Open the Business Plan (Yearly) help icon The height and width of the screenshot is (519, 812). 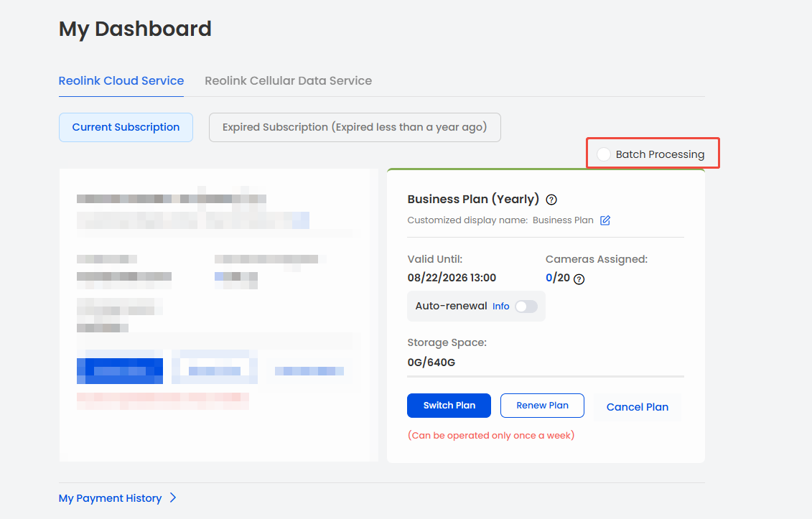(551, 200)
